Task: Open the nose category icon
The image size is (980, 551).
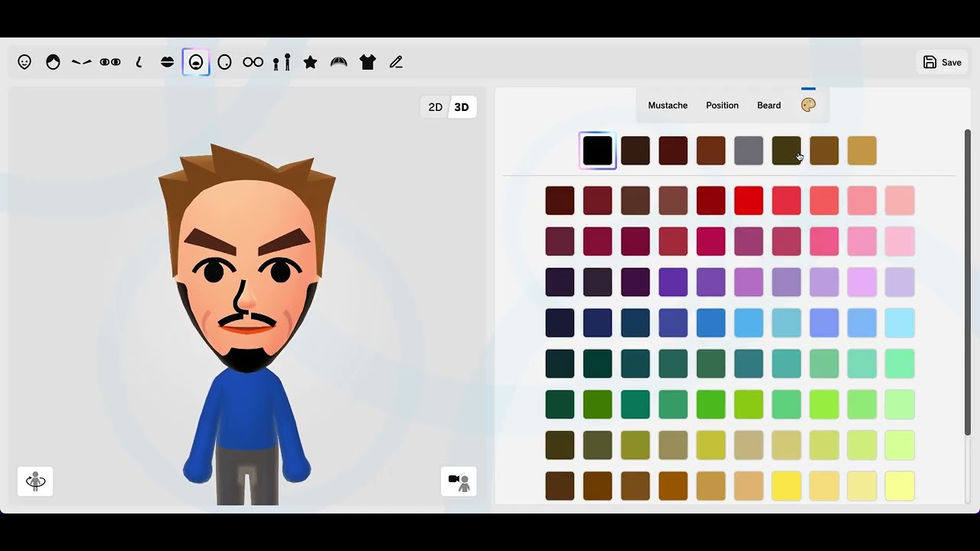Action: (139, 63)
